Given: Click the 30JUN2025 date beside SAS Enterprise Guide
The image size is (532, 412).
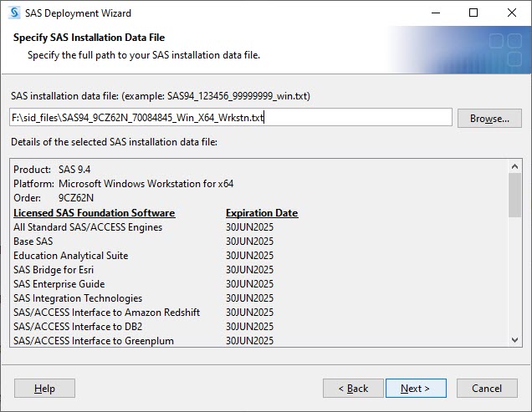Looking at the screenshot, I should click(x=250, y=284).
